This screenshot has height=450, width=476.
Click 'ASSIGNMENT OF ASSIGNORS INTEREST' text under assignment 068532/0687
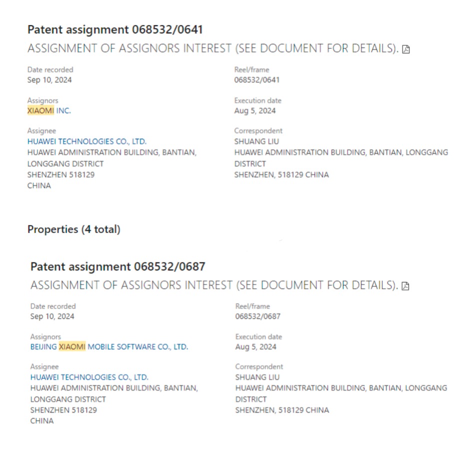point(131,285)
